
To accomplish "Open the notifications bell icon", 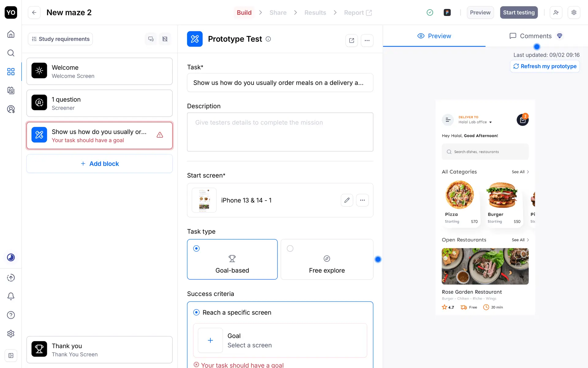I will coord(11,296).
